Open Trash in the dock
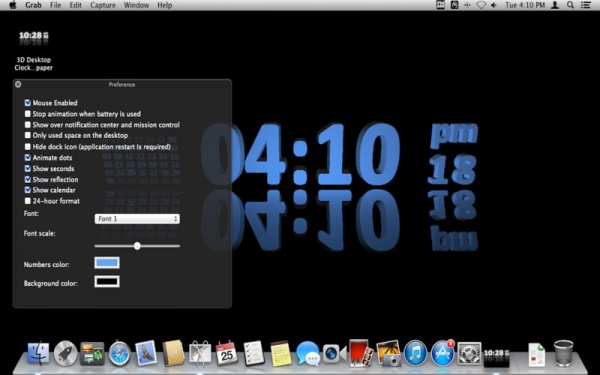600x375 pixels. 564,353
